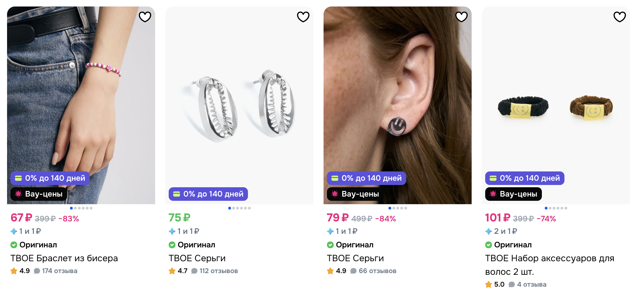644x294 pixels.
Task: View the 66 отзывов comment icon
Action: click(353, 271)
